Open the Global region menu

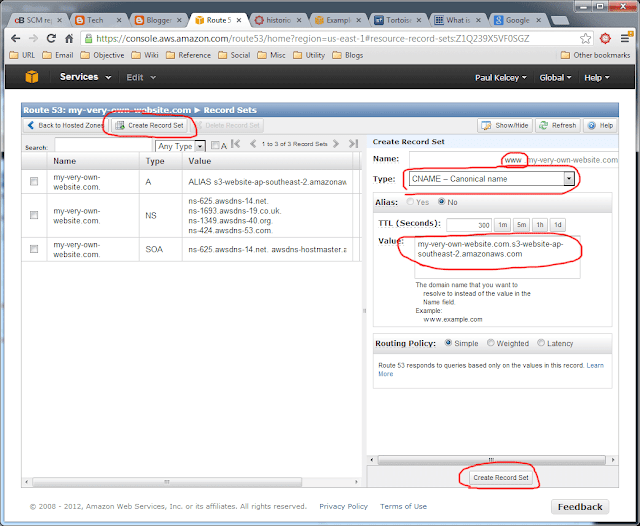[555, 78]
